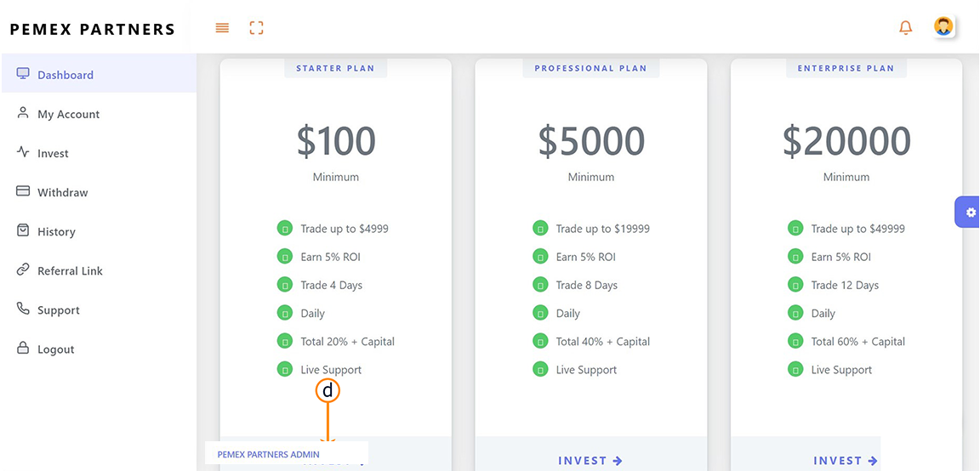Click the PEMEX PARTNERS logo text
This screenshot has height=471, width=980.
(93, 30)
